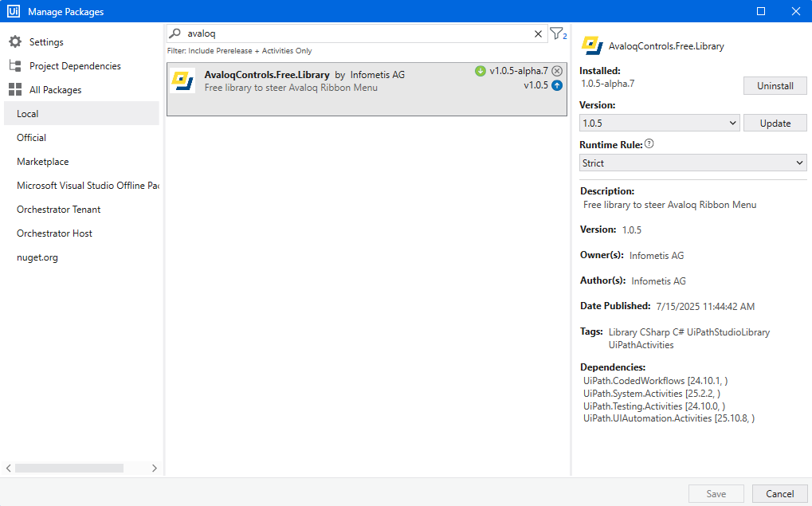Click the UiPath.UIAutomation.Activities dependency line
The image size is (812, 506).
tap(669, 418)
